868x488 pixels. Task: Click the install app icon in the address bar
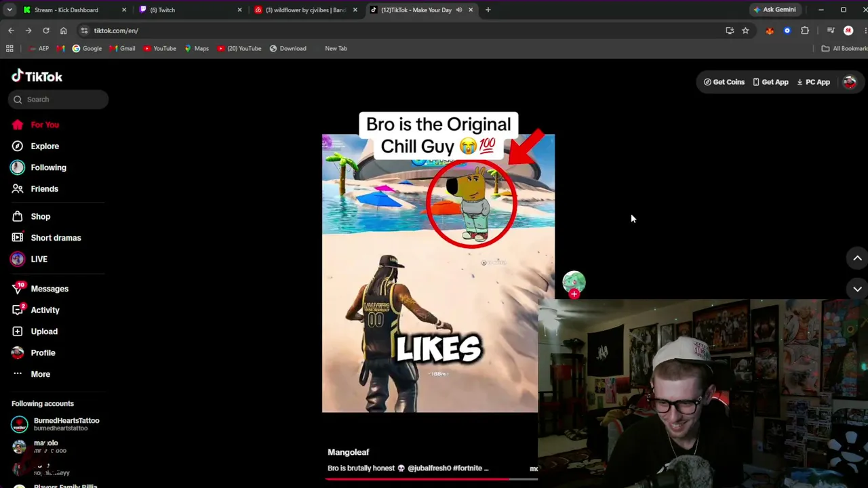point(730,30)
